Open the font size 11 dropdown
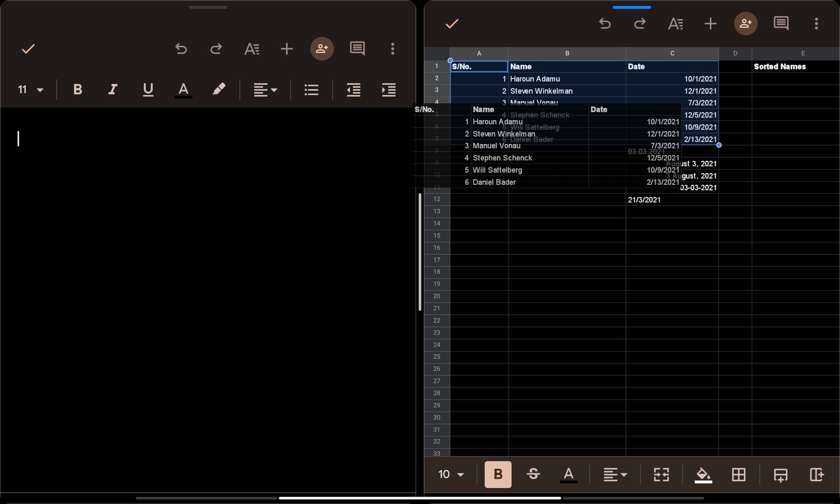The width and height of the screenshot is (840, 504). click(x=31, y=90)
